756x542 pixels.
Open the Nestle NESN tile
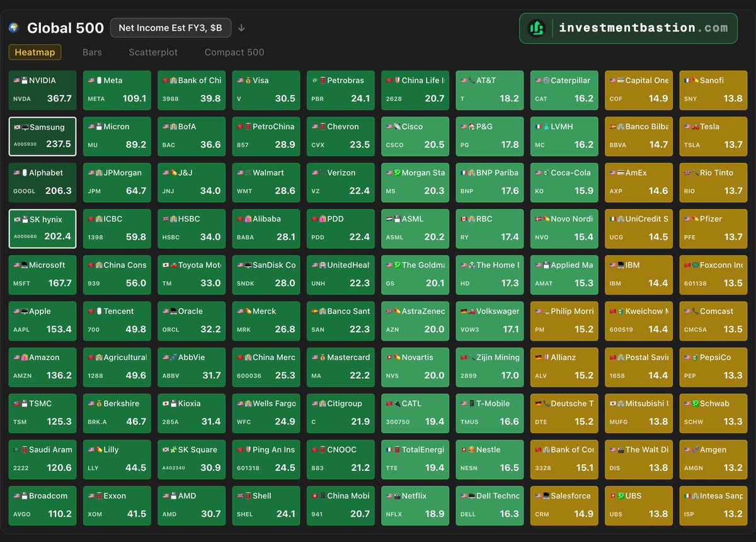pyautogui.click(x=490, y=460)
